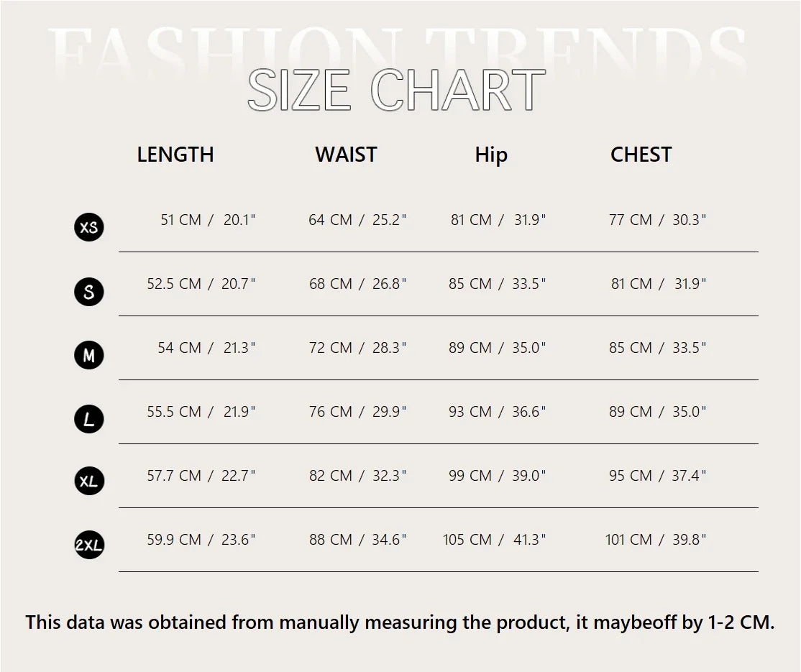Click L chest value 89 CM / 35.0"
Viewport: 801px width, 672px height.
(x=657, y=412)
